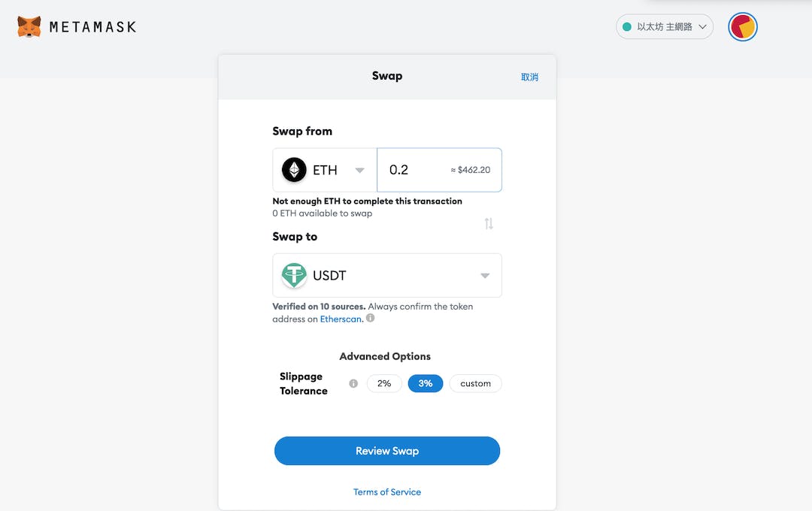This screenshot has width=812, height=511.
Task: Click the 取消 cancel link
Action: (x=529, y=77)
